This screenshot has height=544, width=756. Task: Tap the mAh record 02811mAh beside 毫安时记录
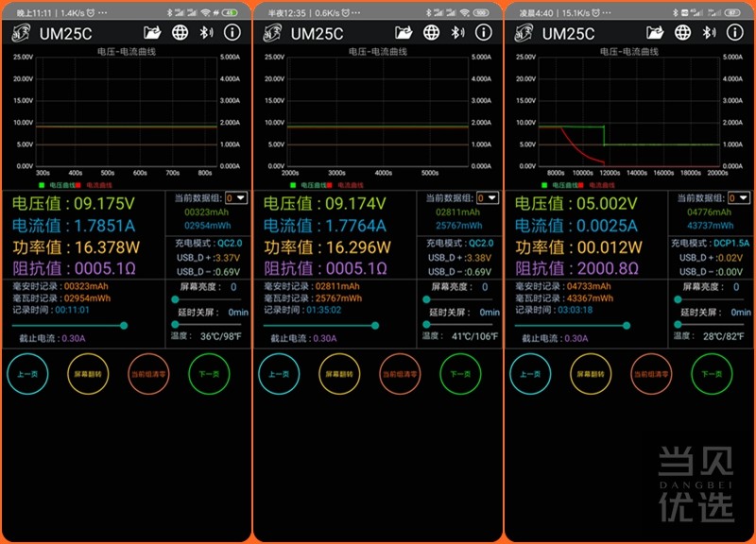(x=337, y=286)
